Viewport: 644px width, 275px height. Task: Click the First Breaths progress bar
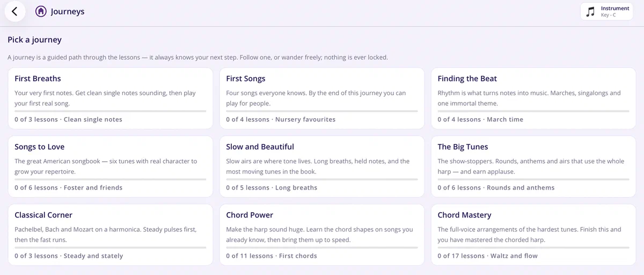tap(111, 111)
